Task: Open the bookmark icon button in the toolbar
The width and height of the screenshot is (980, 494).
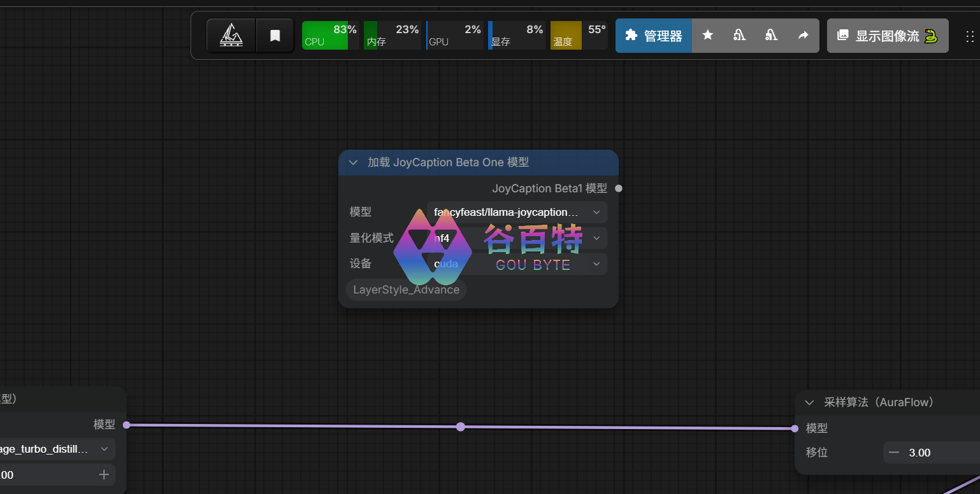Action: (x=275, y=35)
